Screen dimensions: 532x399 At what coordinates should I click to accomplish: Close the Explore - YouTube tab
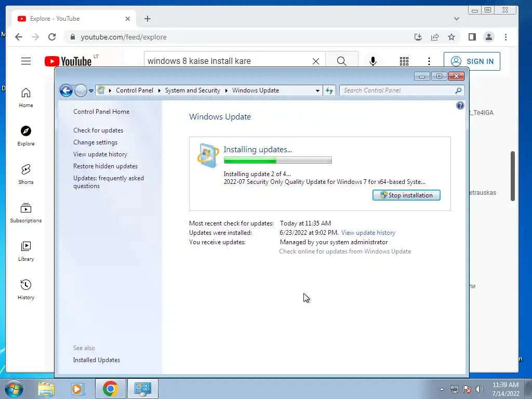128,19
